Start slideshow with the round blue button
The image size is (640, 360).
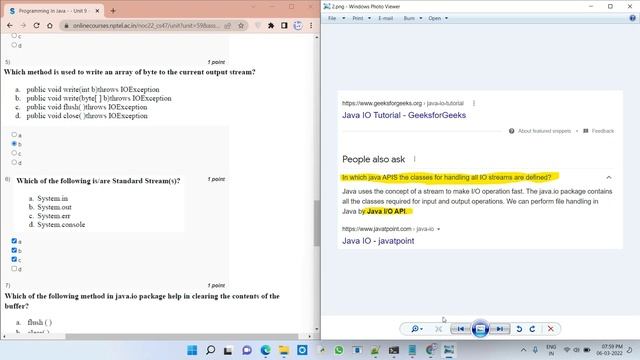[x=480, y=329]
